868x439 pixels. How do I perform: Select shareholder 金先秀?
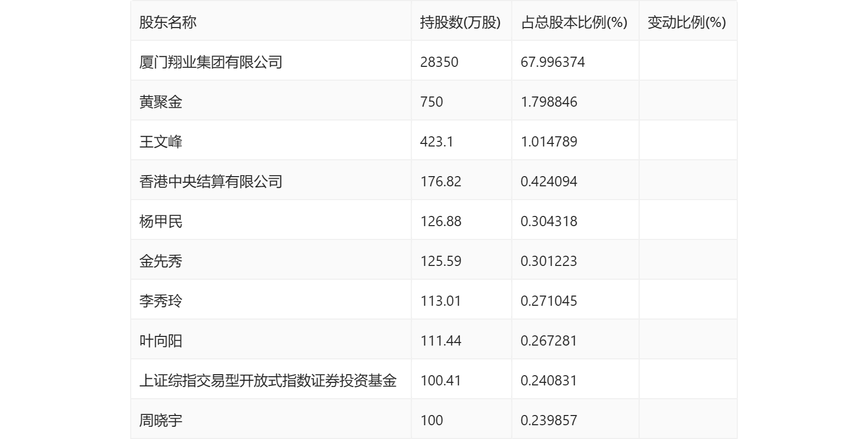(161, 261)
